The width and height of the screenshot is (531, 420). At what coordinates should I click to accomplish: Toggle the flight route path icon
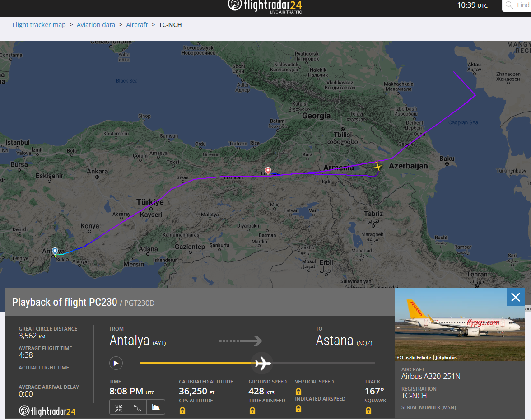tap(137, 407)
